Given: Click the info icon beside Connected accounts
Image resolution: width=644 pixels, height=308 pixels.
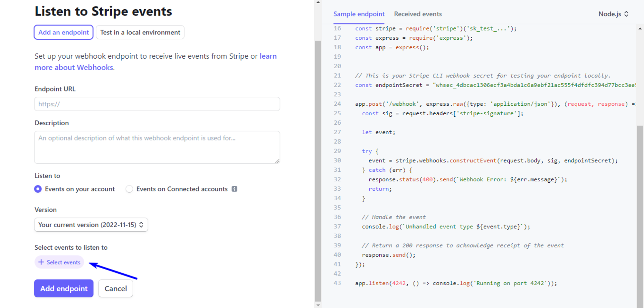Looking at the screenshot, I should click(234, 189).
